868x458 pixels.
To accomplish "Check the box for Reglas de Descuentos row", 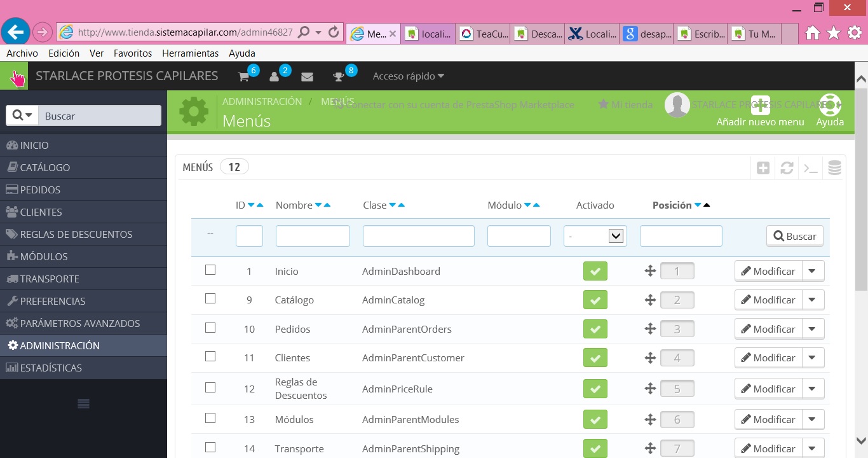I will [210, 387].
